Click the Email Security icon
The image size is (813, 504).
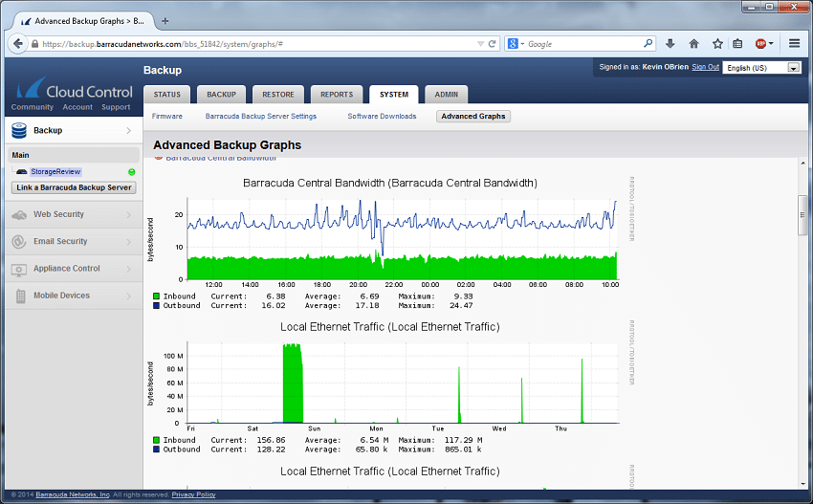pos(19,242)
